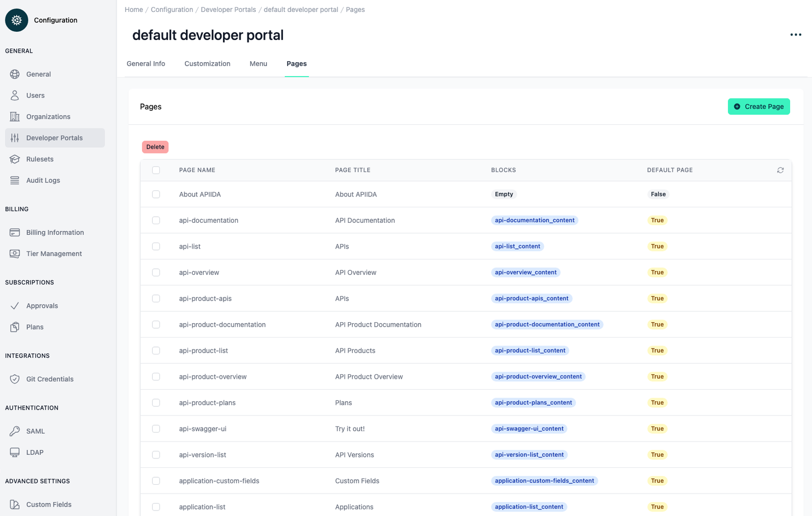The height and width of the screenshot is (516, 812).
Task: Open the api-documentation_content block
Action: point(534,220)
